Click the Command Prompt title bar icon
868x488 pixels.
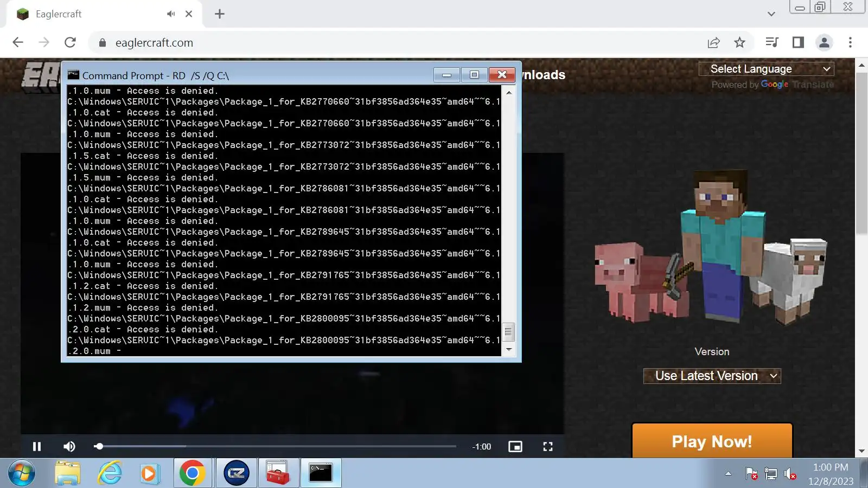73,75
